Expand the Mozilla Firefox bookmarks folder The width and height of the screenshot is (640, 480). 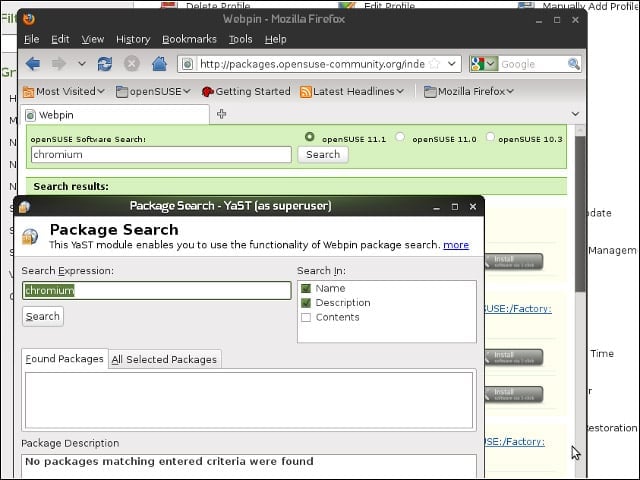469,91
